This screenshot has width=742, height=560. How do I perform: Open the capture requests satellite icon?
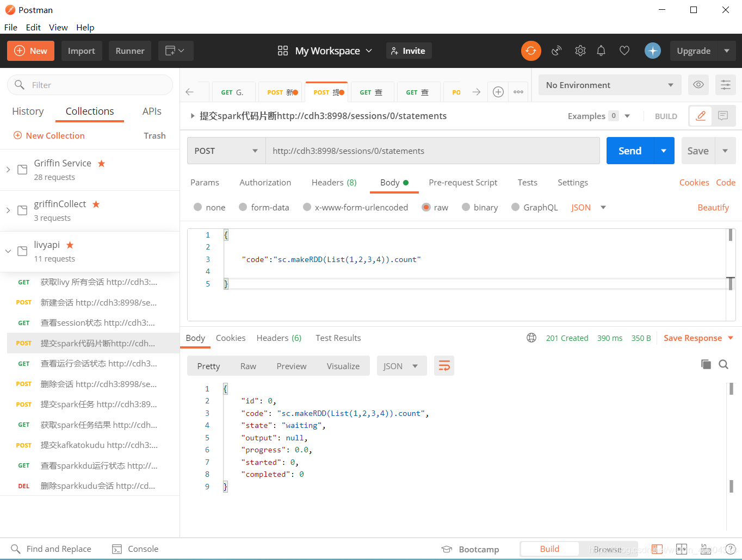tap(556, 51)
